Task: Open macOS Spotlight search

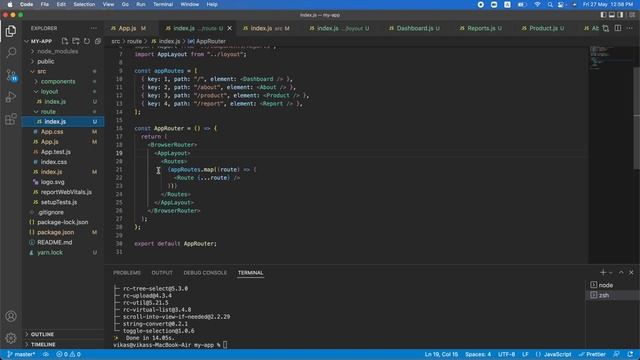Action: click(x=550, y=4)
